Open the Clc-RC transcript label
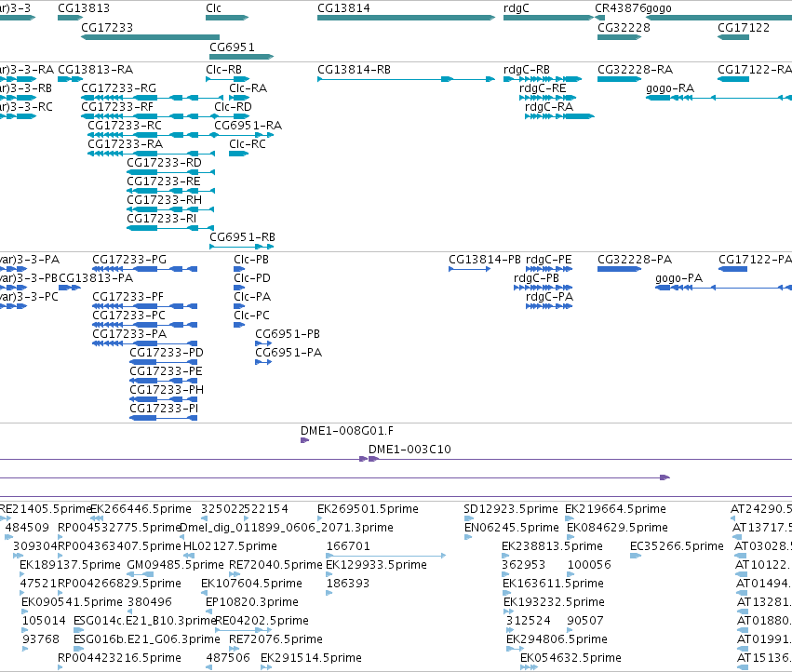Screen dimensions: 792x672 coord(248,144)
